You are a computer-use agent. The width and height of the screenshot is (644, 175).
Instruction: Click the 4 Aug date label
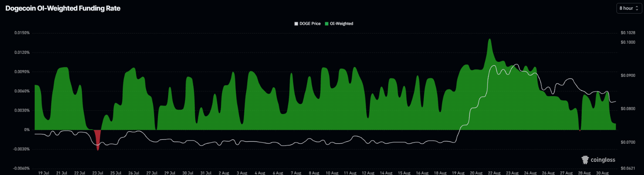260,173
